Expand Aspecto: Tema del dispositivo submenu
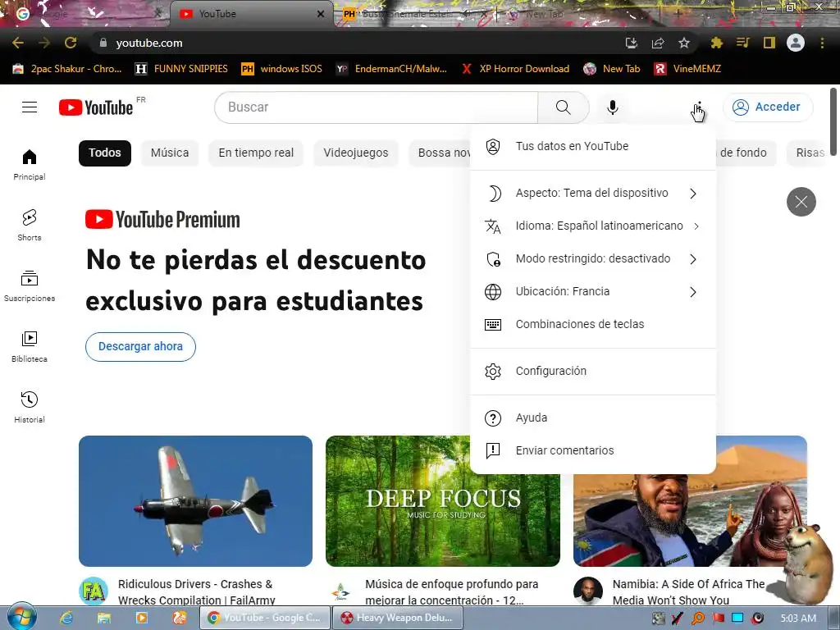This screenshot has height=630, width=840. click(592, 193)
